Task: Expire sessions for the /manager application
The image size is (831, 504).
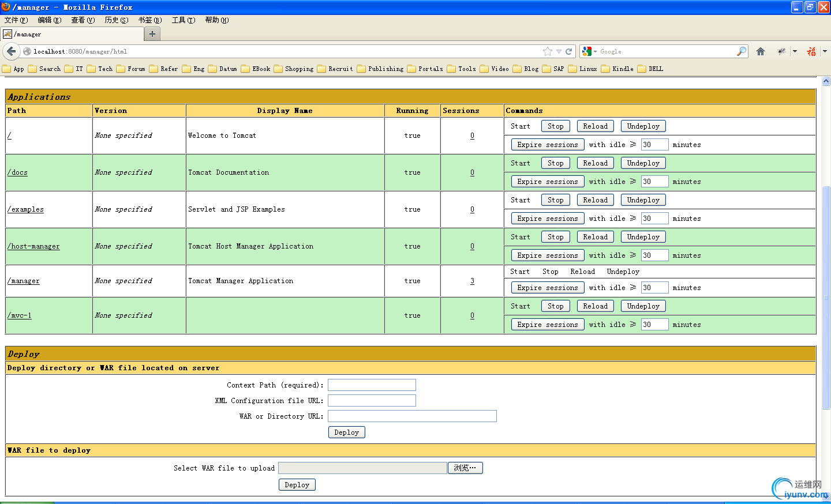Action: tap(548, 288)
